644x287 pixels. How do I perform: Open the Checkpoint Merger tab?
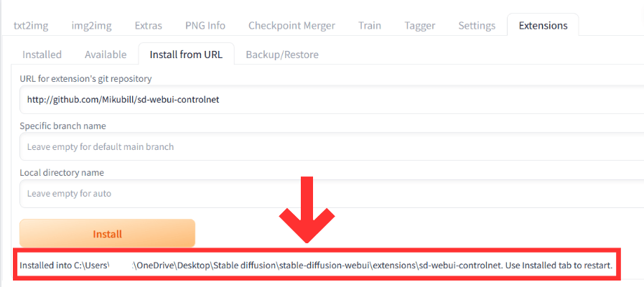(291, 25)
